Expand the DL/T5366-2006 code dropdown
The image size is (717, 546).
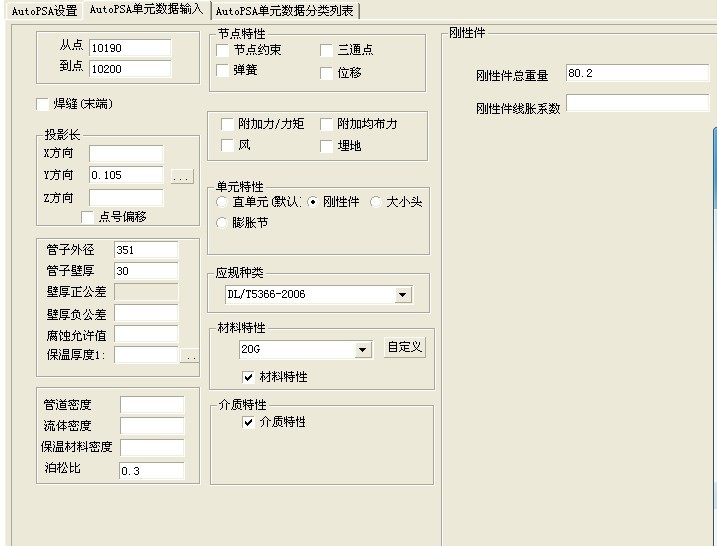(402, 295)
